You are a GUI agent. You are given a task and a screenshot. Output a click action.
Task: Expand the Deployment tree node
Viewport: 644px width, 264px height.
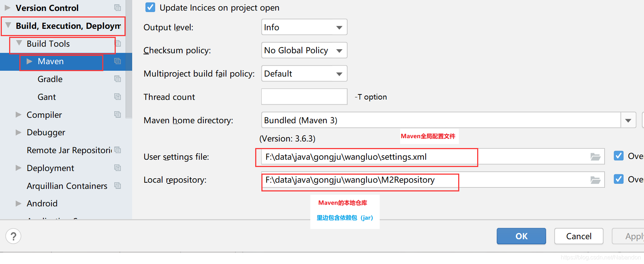pos(18,168)
